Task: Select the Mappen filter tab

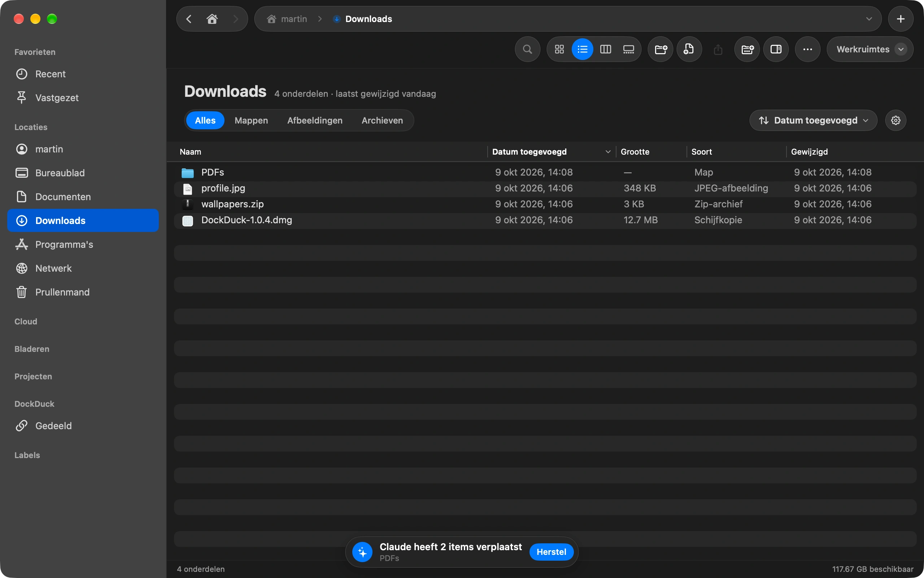Action: click(x=251, y=120)
